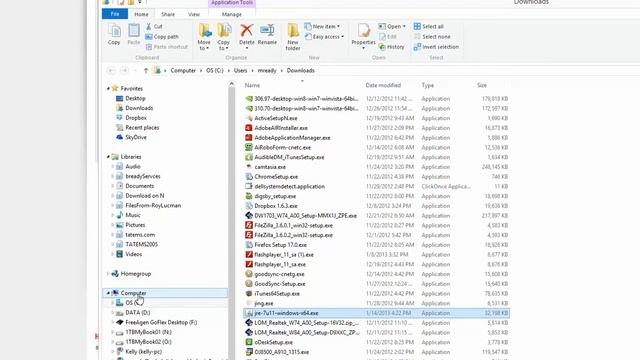This screenshot has height=360, width=640.
Task: Click OS (C:) in the address bar breadcrumb
Action: pyautogui.click(x=215, y=70)
